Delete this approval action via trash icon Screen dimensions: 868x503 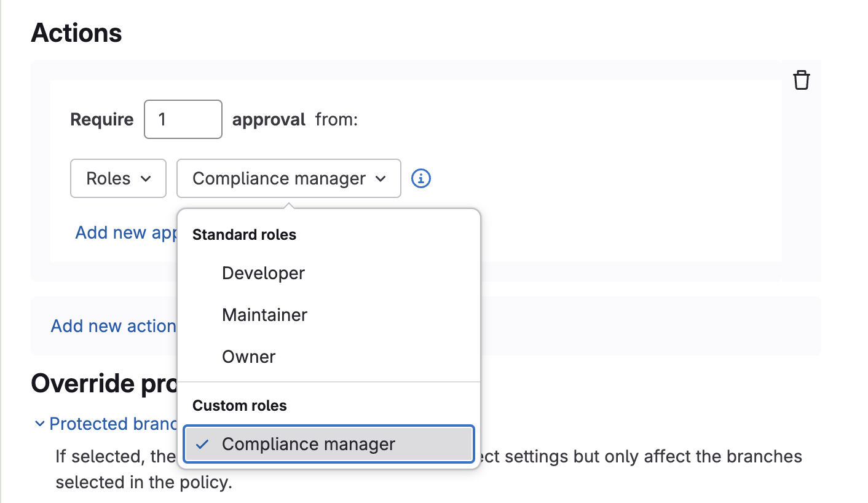pos(801,79)
